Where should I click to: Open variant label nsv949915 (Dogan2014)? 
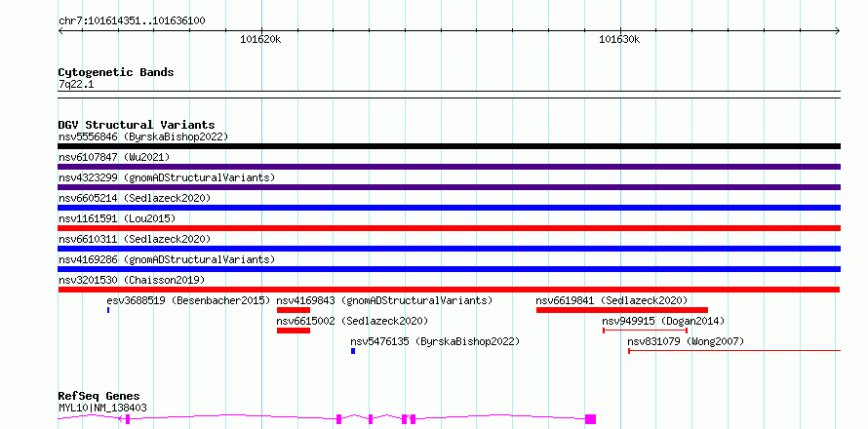[663, 321]
